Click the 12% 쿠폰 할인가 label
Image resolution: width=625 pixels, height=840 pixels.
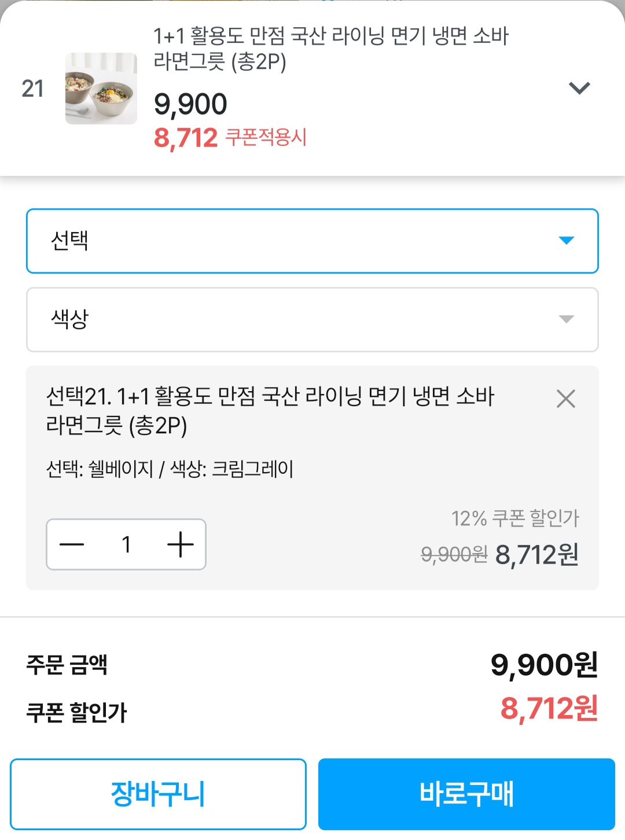click(x=514, y=518)
